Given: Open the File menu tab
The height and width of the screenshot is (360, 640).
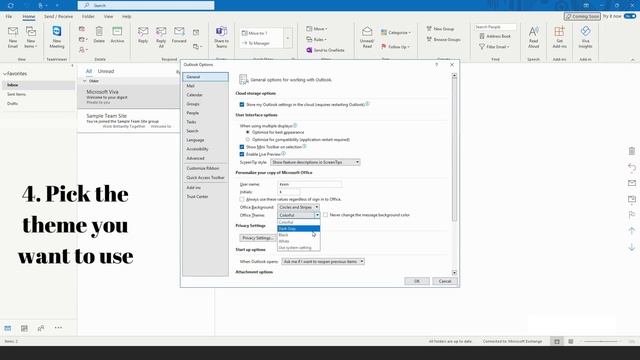Looking at the screenshot, I should pyautogui.click(x=9, y=17).
